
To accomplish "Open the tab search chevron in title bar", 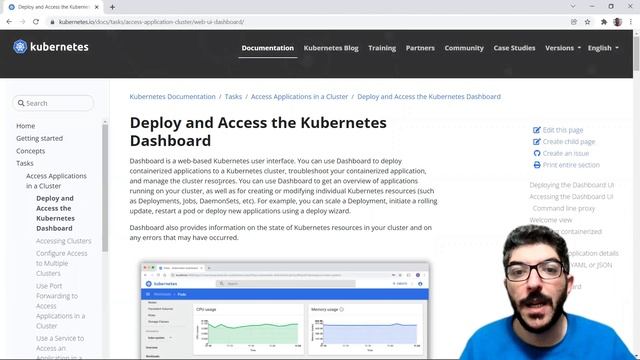I will pos(573,7).
